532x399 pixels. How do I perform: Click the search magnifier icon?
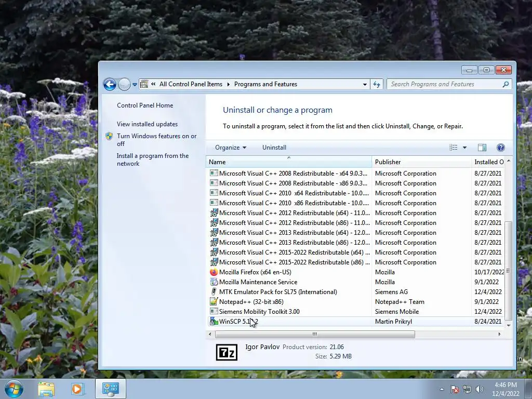[506, 84]
